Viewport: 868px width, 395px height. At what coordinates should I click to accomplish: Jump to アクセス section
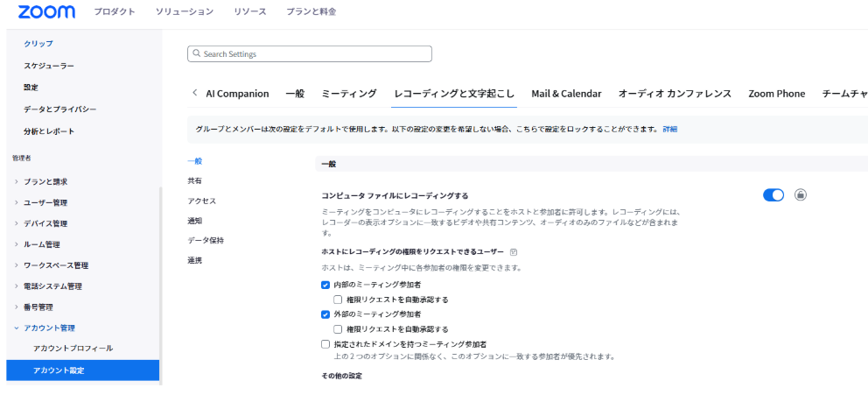pyautogui.click(x=201, y=201)
